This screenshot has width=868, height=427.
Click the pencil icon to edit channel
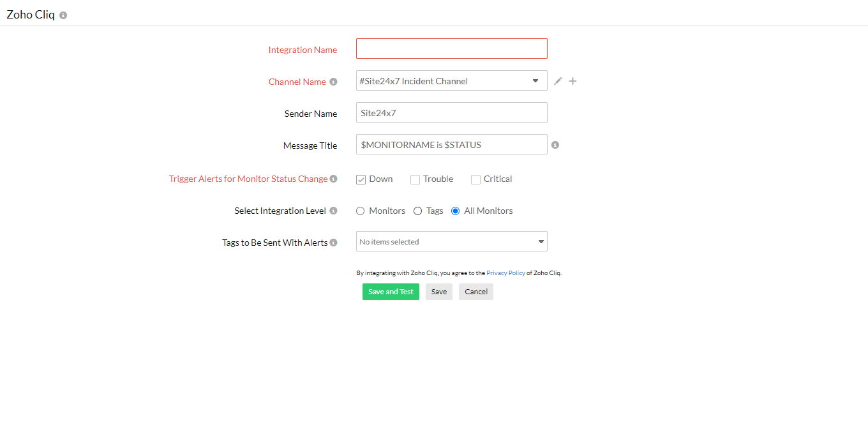click(x=558, y=81)
